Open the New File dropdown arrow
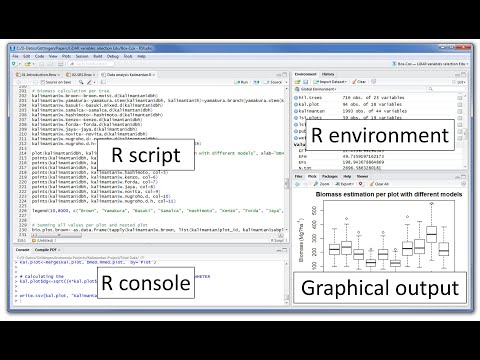 click(19, 64)
